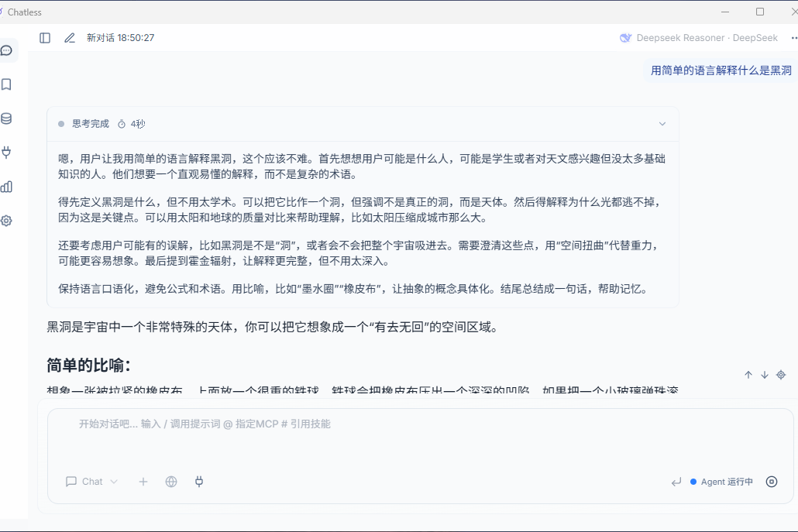Click the plug MCP icon in input bar
798x532 pixels.
click(199, 482)
